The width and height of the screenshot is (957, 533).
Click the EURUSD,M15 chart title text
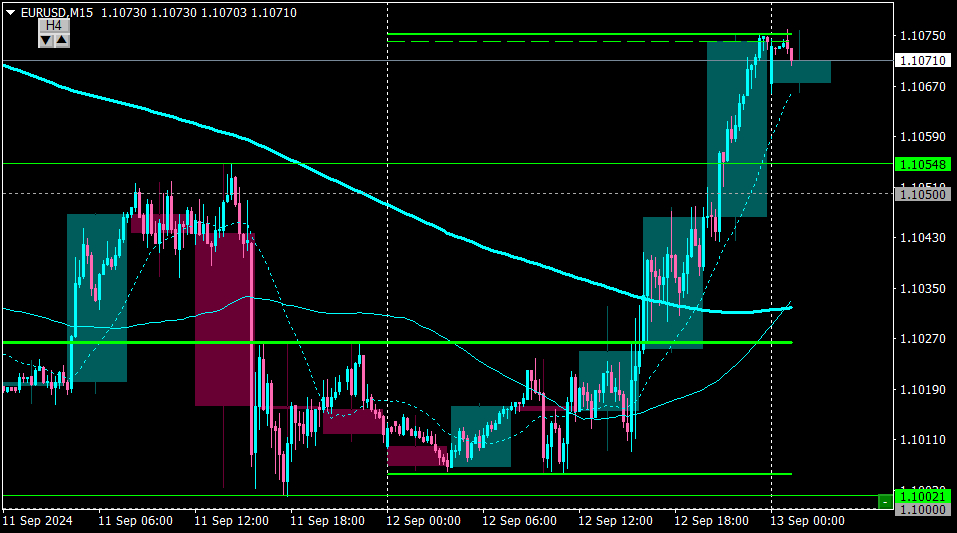[57, 13]
